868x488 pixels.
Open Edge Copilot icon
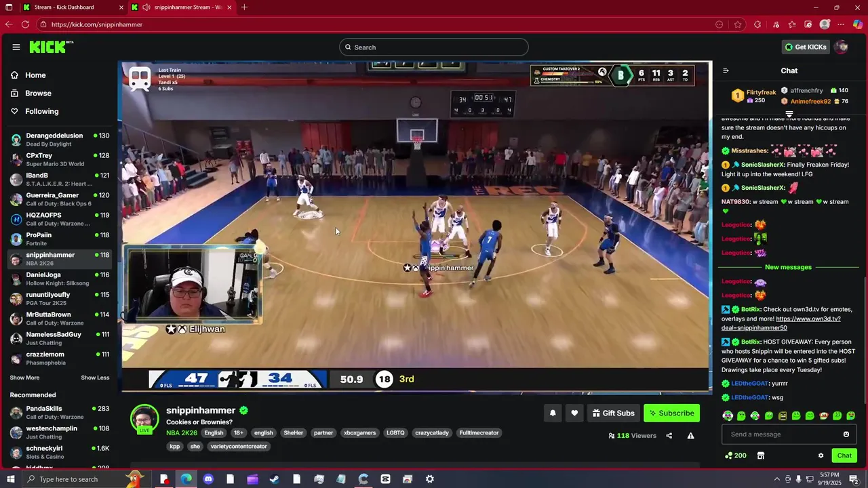tap(858, 24)
